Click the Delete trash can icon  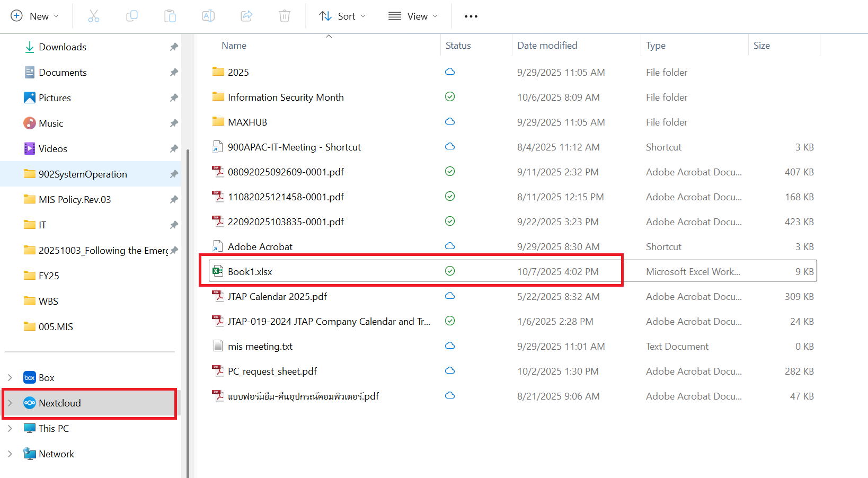[285, 16]
